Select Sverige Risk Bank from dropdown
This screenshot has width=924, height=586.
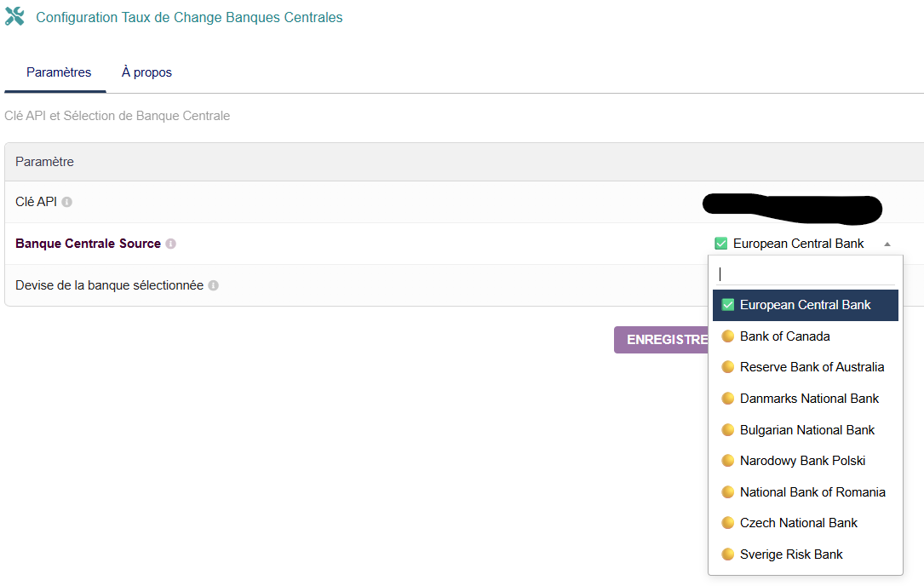pos(791,554)
